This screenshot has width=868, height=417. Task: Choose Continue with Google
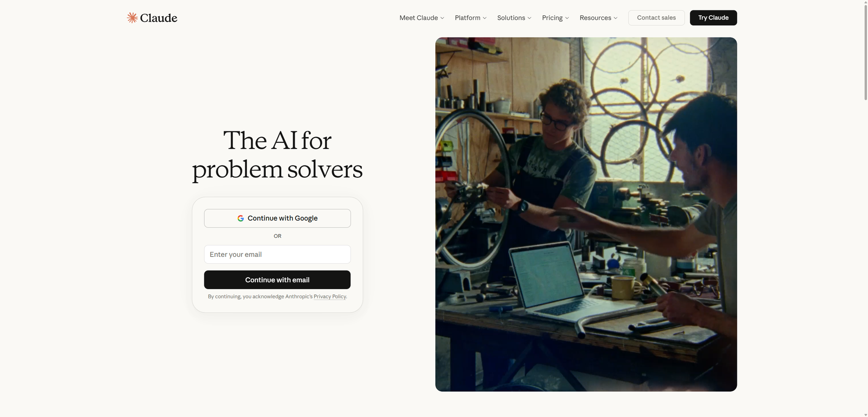[277, 218]
